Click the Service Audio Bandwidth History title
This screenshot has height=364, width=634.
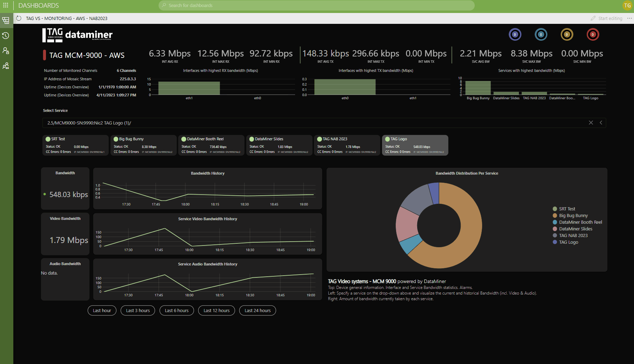click(x=208, y=264)
